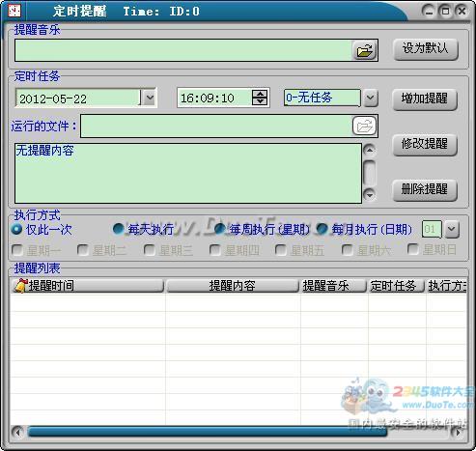Open the reminder music browse folder icon
This screenshot has height=451, width=476.
(365, 50)
